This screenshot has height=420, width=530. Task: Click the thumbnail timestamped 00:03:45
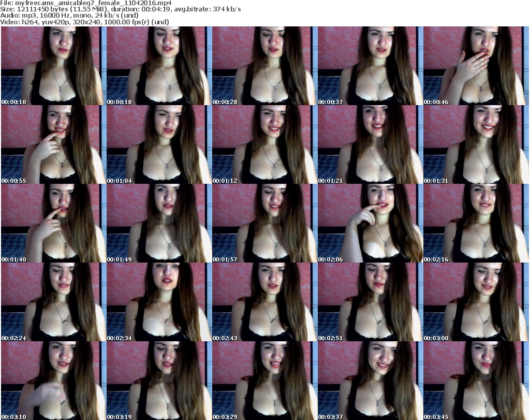(x=476, y=381)
